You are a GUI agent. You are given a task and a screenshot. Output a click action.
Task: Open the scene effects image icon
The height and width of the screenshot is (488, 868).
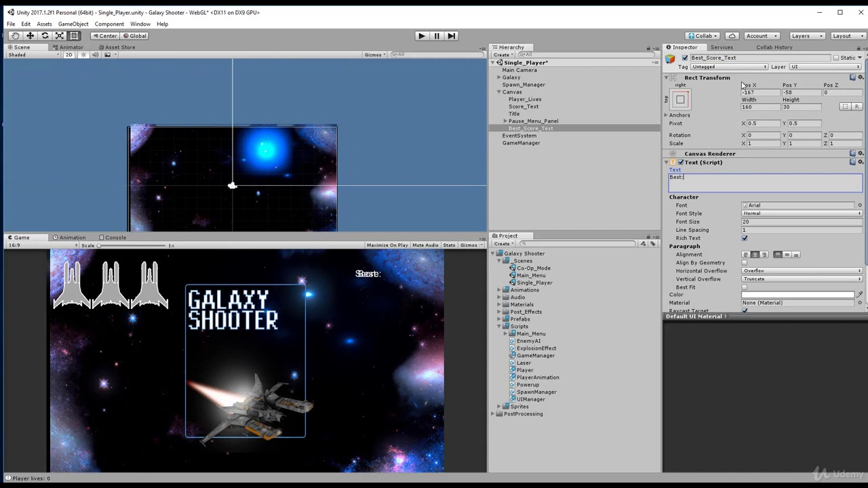point(107,55)
